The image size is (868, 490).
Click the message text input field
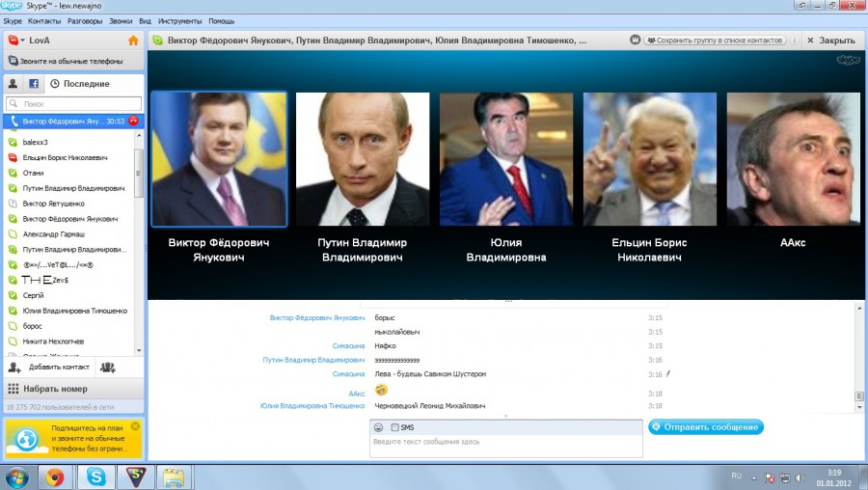tap(505, 446)
